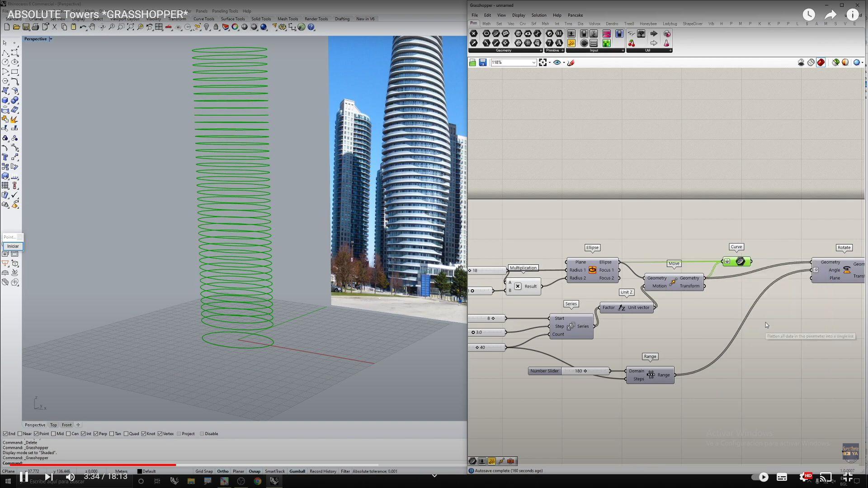
Task: Click the Undo arrow in Rhino toolbar
Action: (83, 27)
